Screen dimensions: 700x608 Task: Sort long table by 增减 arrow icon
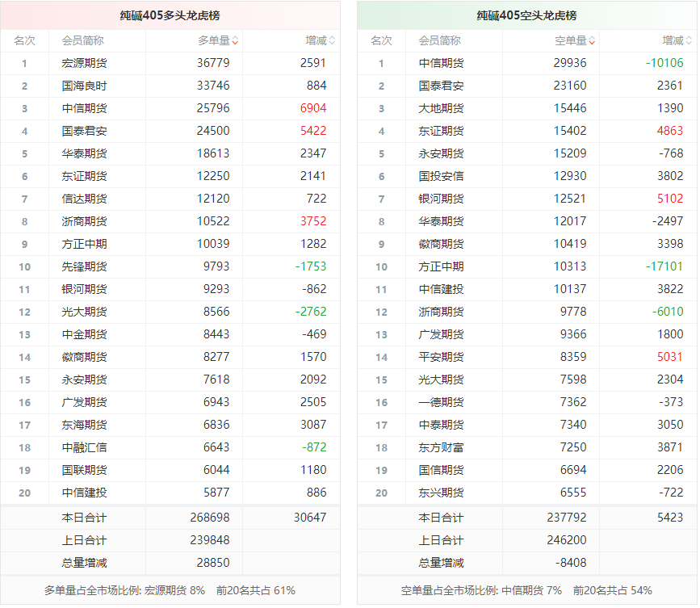pos(332,40)
